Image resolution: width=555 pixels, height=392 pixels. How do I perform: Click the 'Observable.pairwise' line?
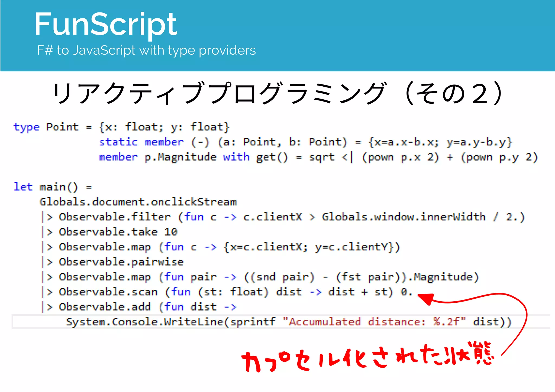point(112,262)
